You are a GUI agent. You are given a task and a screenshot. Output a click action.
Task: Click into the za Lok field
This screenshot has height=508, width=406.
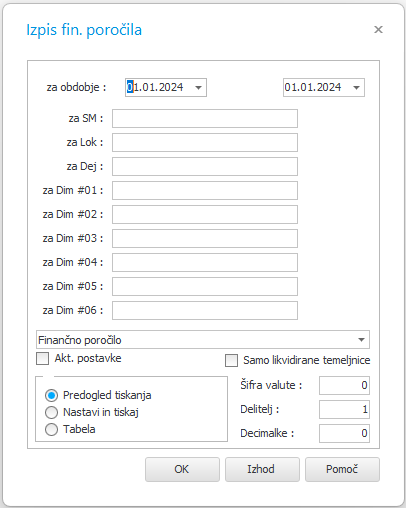pyautogui.click(x=205, y=142)
